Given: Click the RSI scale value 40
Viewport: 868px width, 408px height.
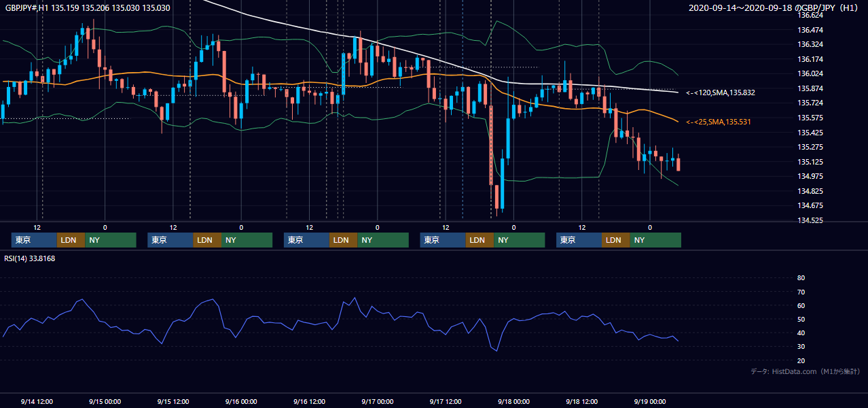Looking at the screenshot, I should click(801, 333).
